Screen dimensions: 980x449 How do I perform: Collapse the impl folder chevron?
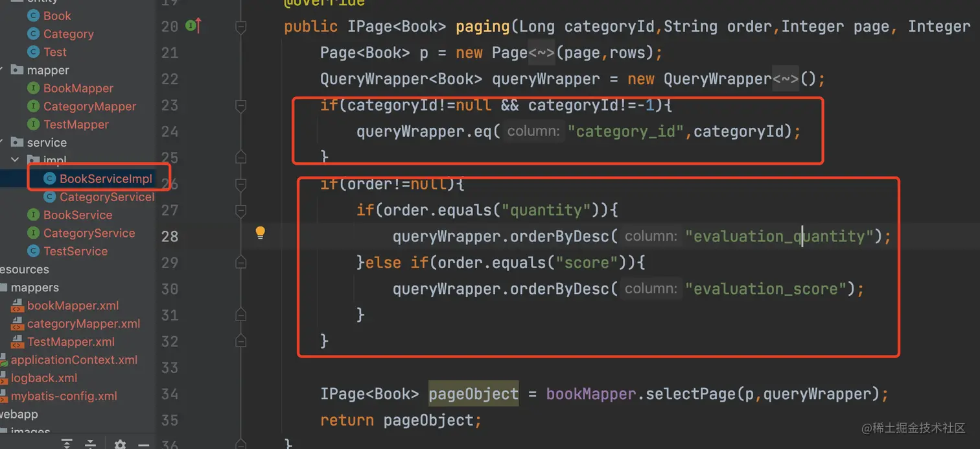16,160
